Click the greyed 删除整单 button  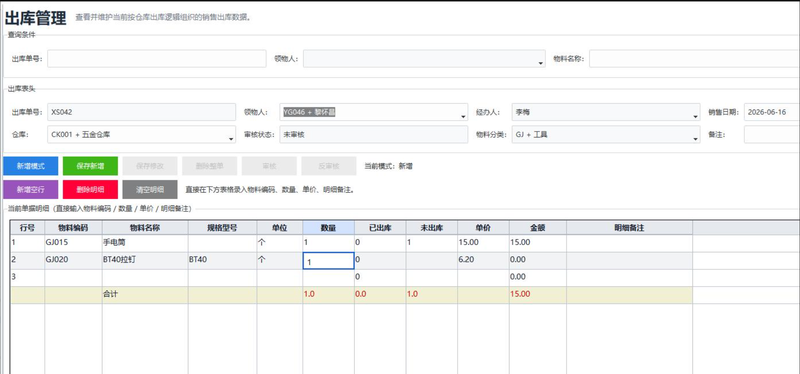210,166
